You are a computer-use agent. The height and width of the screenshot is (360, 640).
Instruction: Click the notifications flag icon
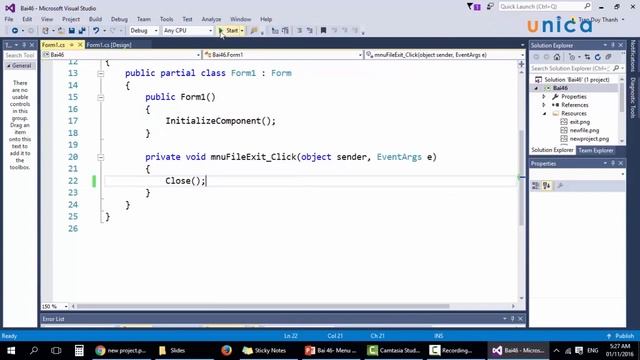[x=473, y=7]
